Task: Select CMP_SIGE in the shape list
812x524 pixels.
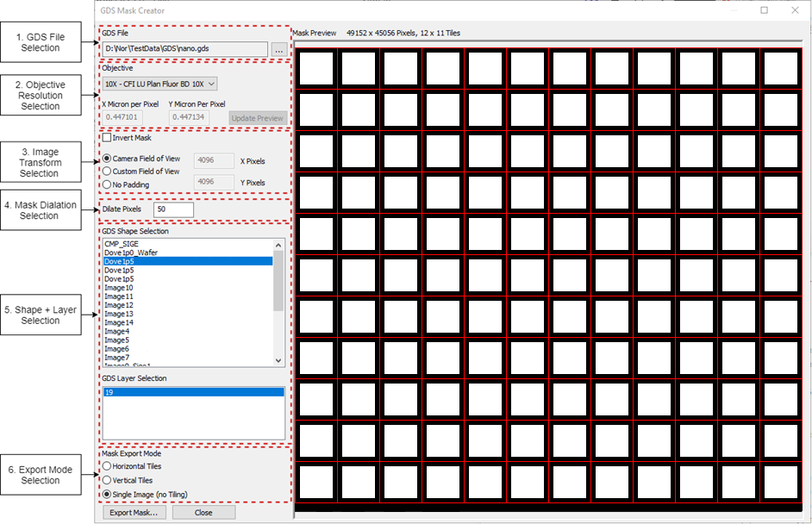Action: (x=122, y=244)
